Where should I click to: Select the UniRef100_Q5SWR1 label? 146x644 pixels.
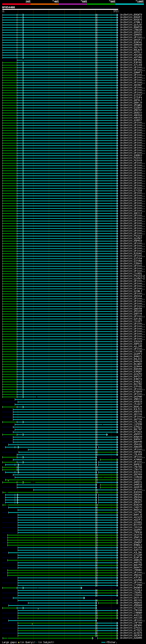pyautogui.click(x=131, y=105)
